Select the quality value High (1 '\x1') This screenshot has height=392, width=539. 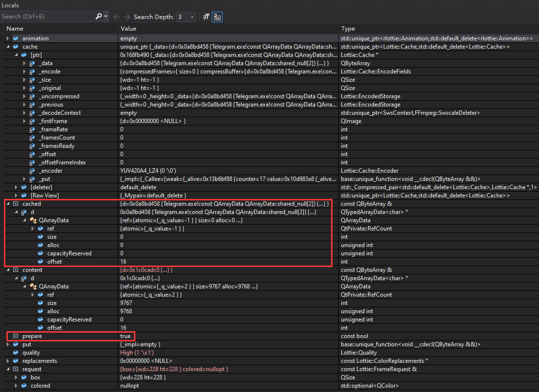click(137, 353)
